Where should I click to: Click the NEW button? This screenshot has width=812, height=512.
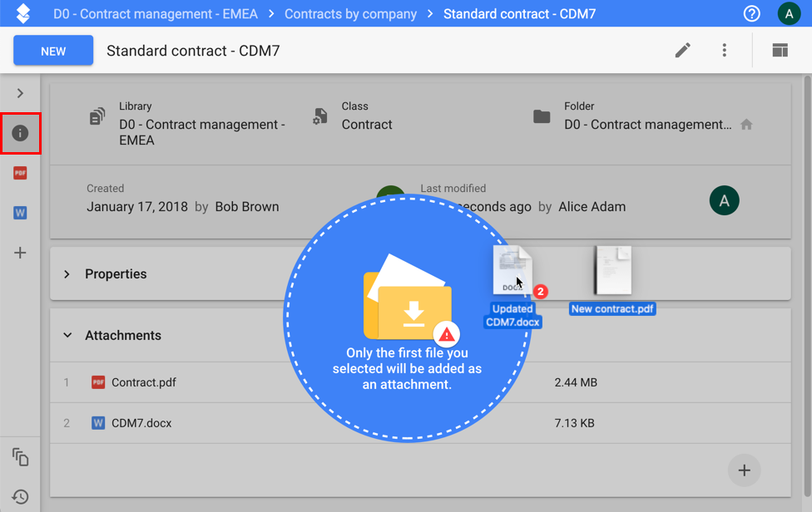click(53, 51)
